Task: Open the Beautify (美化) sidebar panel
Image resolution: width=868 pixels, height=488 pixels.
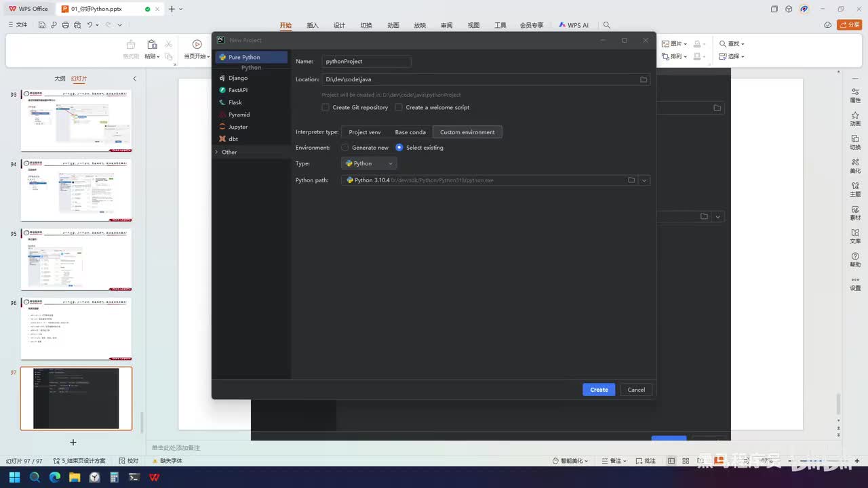Action: 855,166
